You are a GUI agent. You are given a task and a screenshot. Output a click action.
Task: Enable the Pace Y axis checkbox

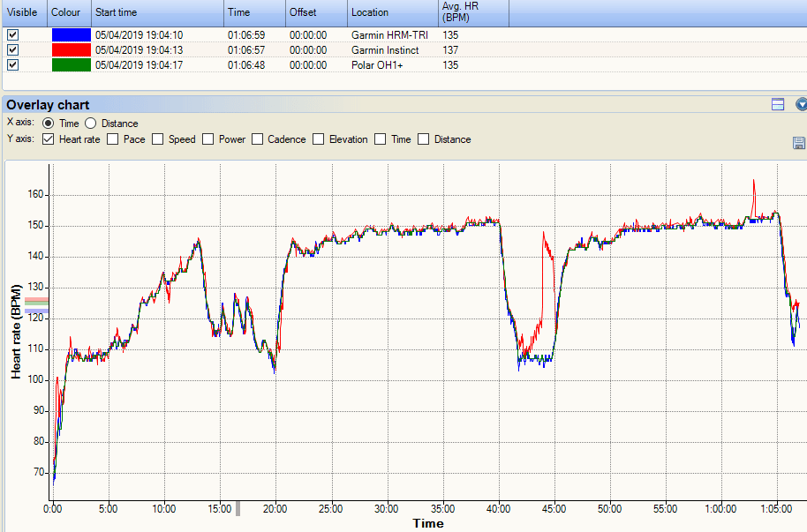pos(113,139)
